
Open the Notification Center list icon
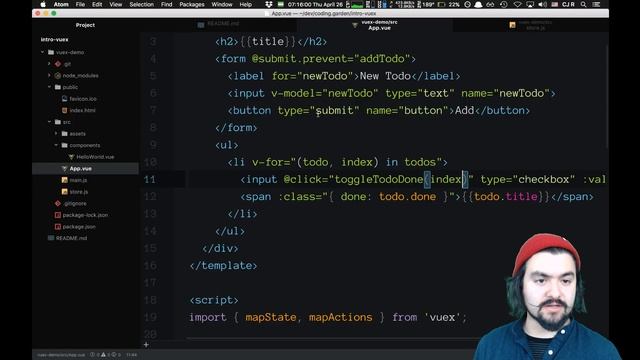click(x=596, y=4)
